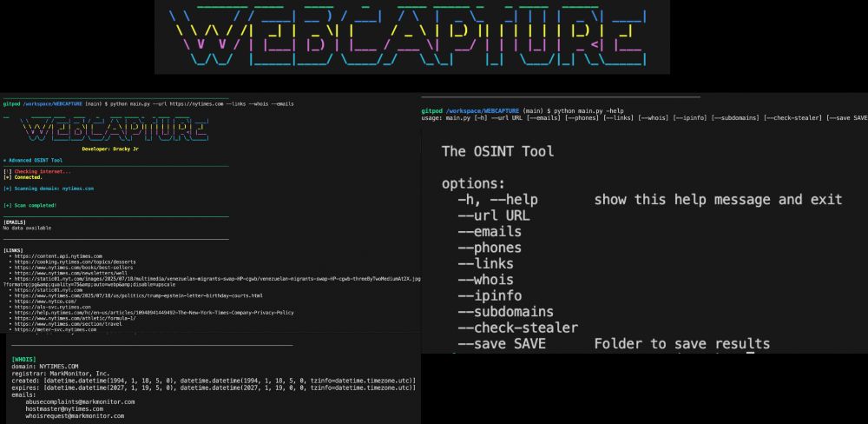Click the 'created:' datetime line
The width and height of the screenshot is (868, 424).
[214, 381]
